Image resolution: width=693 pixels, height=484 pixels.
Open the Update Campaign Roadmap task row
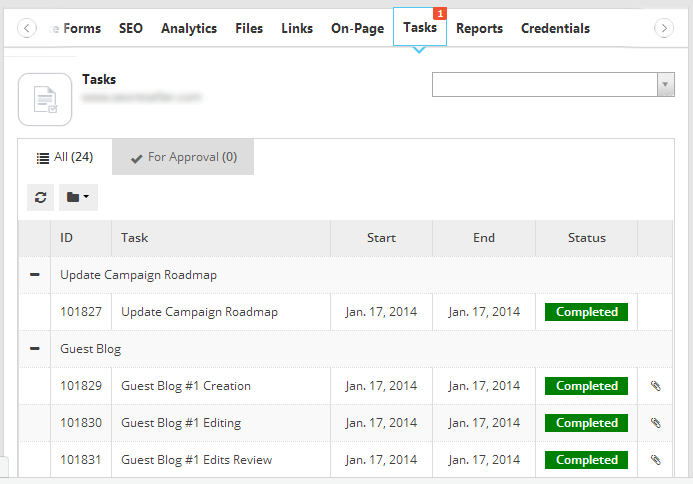coord(199,312)
